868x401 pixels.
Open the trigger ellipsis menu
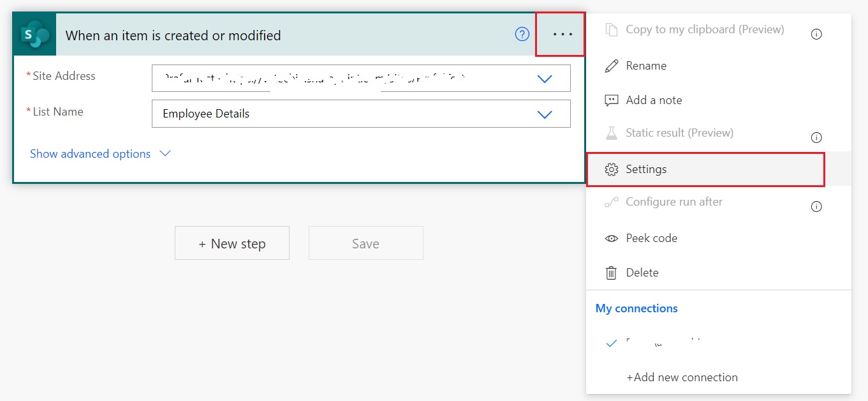(x=560, y=35)
